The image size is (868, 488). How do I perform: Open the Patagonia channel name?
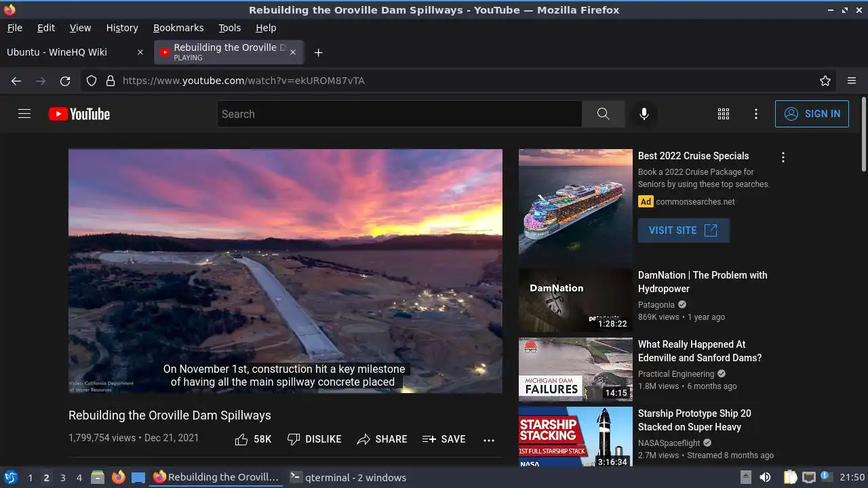click(656, 305)
